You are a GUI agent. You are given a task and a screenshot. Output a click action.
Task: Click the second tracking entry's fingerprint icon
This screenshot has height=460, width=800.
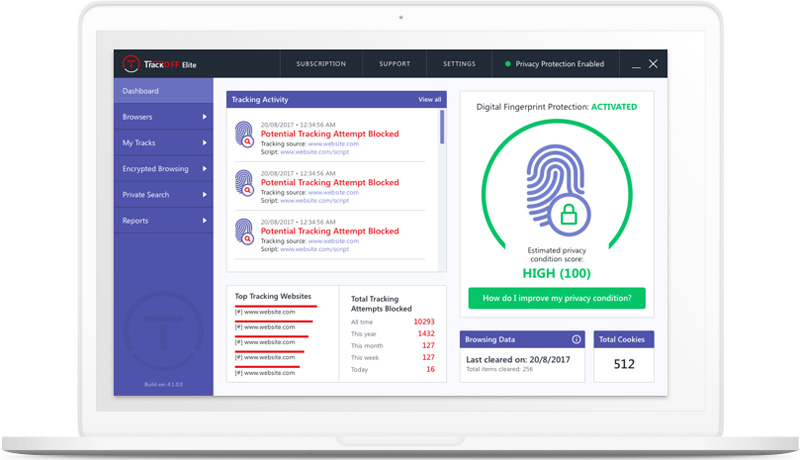point(244,183)
